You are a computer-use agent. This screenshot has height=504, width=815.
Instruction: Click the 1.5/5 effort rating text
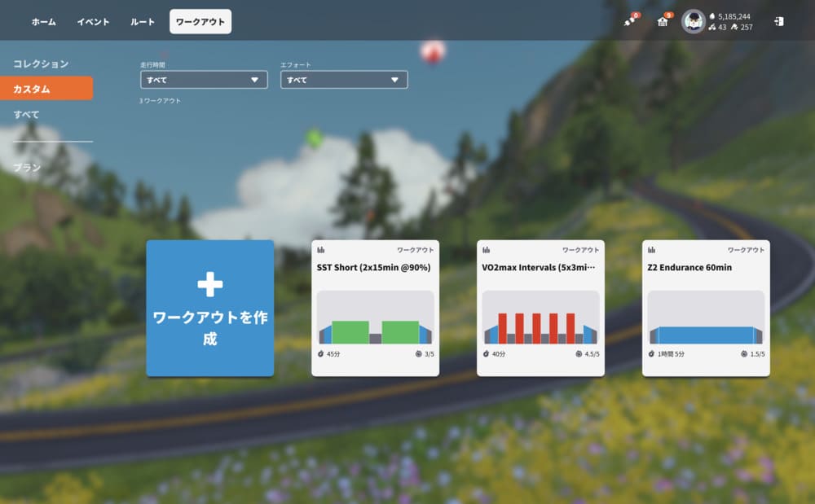coord(757,354)
